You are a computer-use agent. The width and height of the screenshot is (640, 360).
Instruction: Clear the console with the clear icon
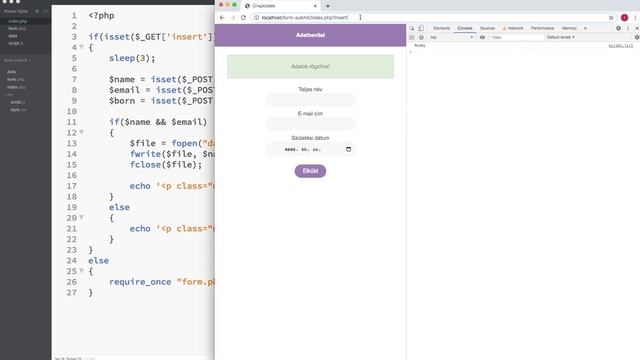[x=421, y=37]
